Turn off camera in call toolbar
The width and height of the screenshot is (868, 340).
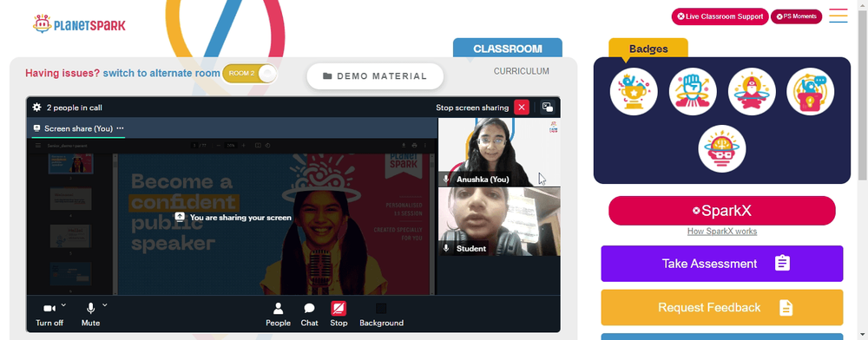coord(49,315)
